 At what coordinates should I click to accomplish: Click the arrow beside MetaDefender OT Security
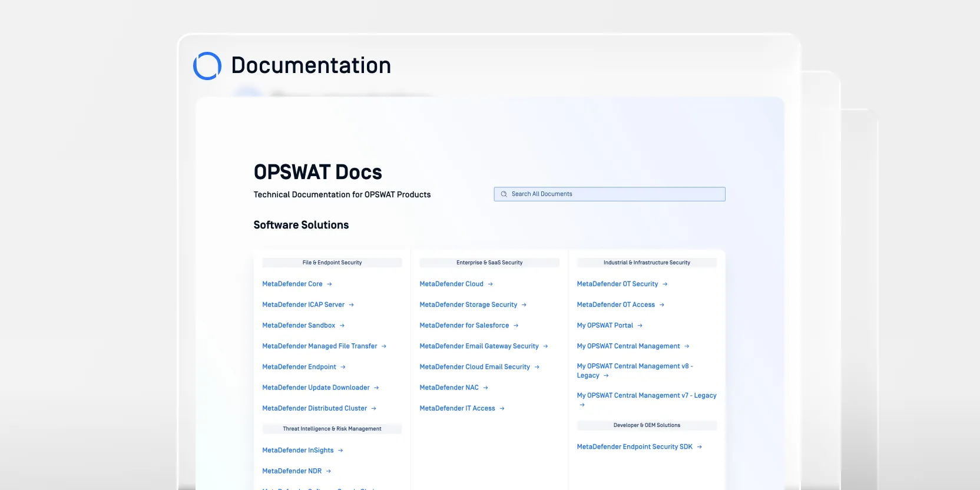665,284
